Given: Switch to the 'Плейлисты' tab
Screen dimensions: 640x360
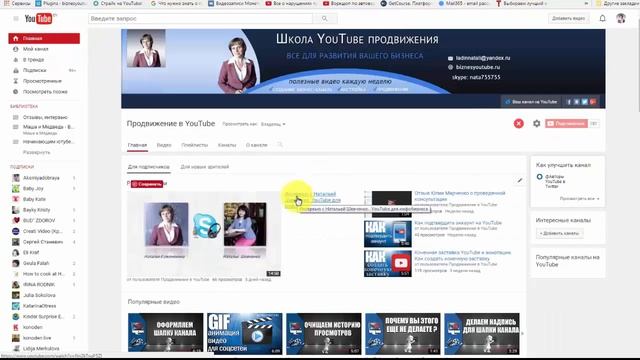Looking at the screenshot, I should point(195,145).
